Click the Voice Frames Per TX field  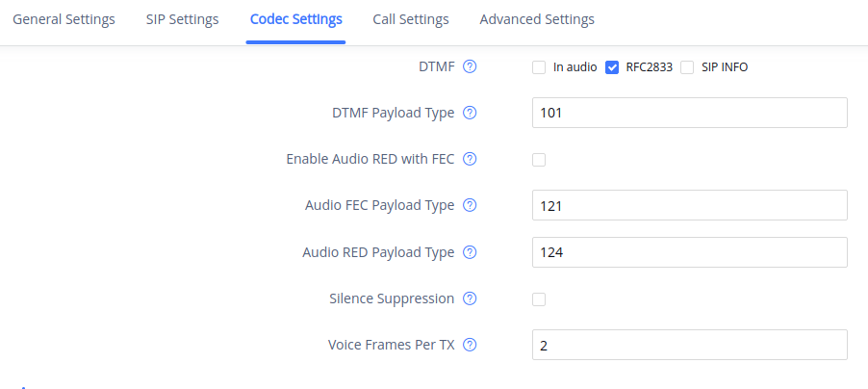click(x=689, y=345)
